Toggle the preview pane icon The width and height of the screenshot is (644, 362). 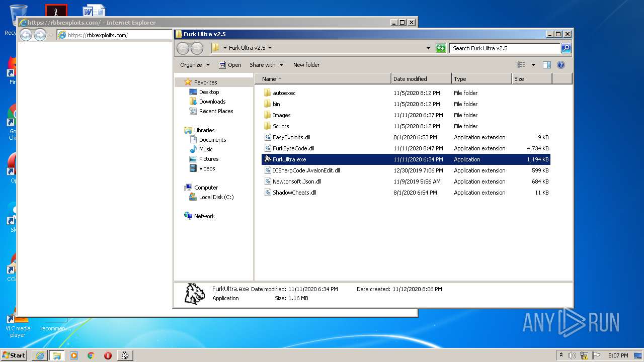pos(547,65)
